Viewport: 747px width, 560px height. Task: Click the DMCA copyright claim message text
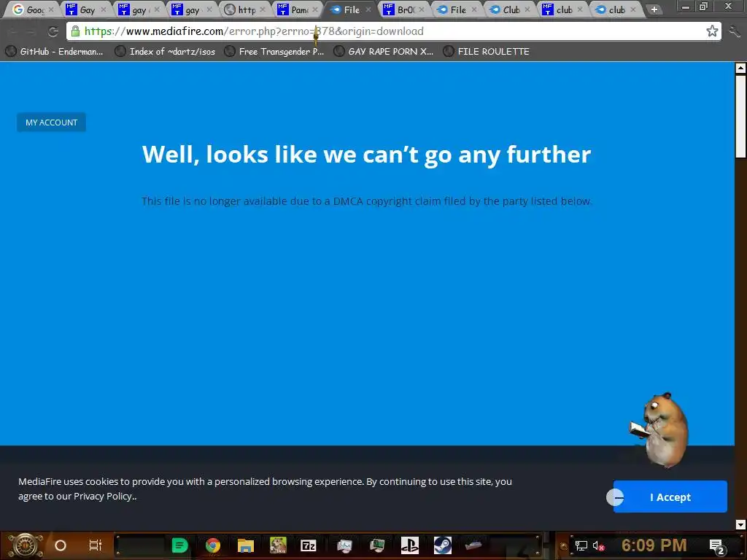point(366,201)
